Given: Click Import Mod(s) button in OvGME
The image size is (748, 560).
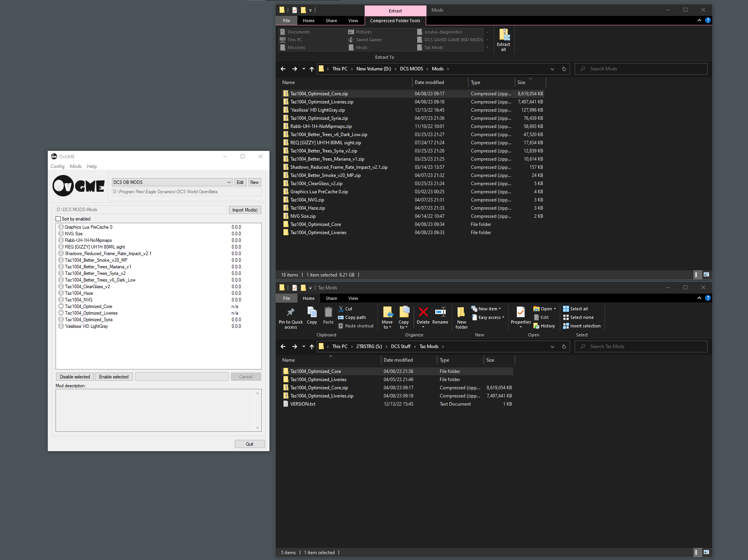Looking at the screenshot, I should click(245, 210).
